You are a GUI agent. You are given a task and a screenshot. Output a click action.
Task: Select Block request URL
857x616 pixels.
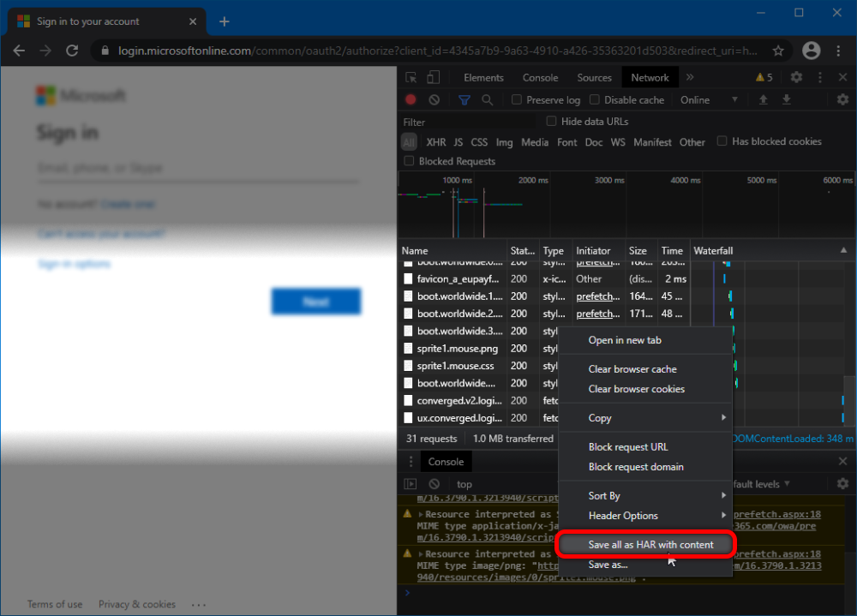(x=645, y=446)
